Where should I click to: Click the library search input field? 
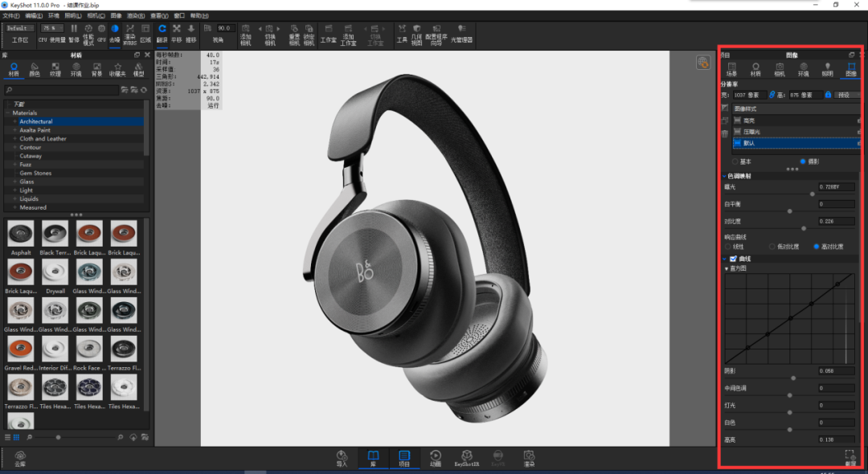[61, 90]
